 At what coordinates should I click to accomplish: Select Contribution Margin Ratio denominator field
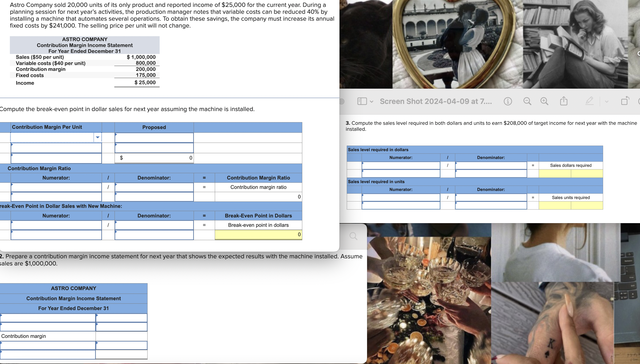[x=154, y=187]
